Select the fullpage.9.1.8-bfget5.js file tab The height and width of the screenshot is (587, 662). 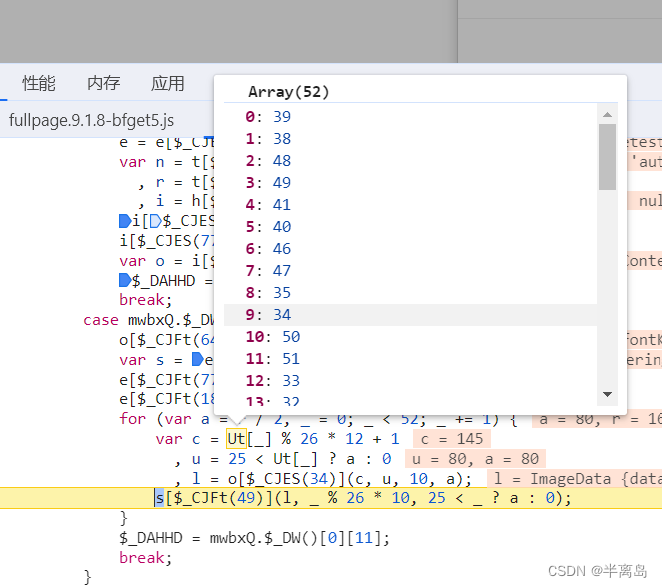click(x=91, y=120)
